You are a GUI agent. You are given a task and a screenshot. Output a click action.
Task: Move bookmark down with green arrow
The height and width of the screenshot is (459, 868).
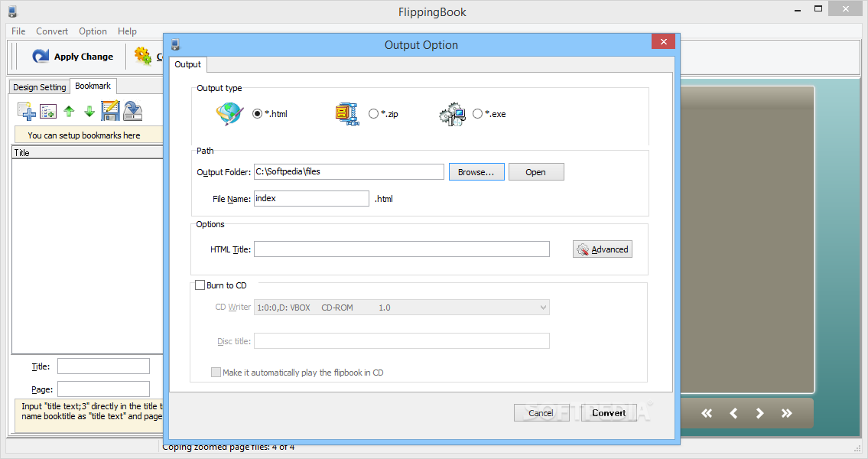coord(89,111)
